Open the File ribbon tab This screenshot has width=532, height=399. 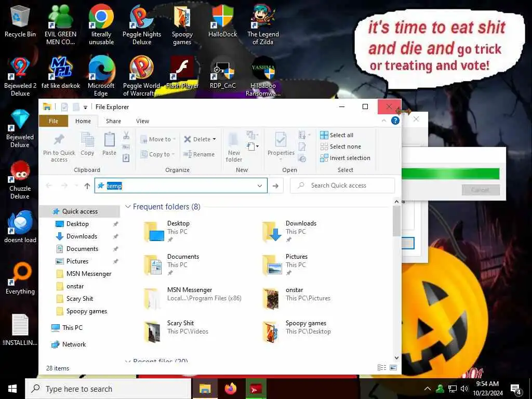(x=54, y=121)
